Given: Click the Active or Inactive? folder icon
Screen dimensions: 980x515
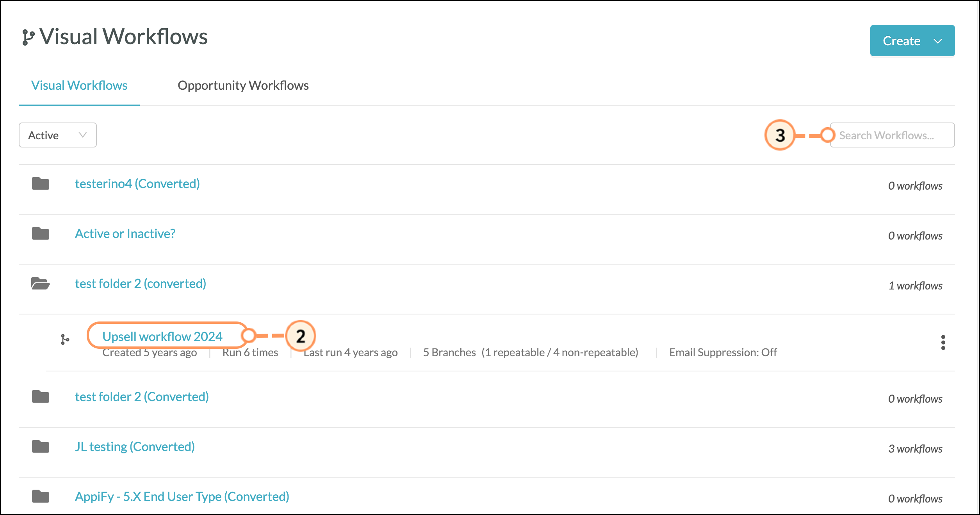Looking at the screenshot, I should (x=41, y=233).
